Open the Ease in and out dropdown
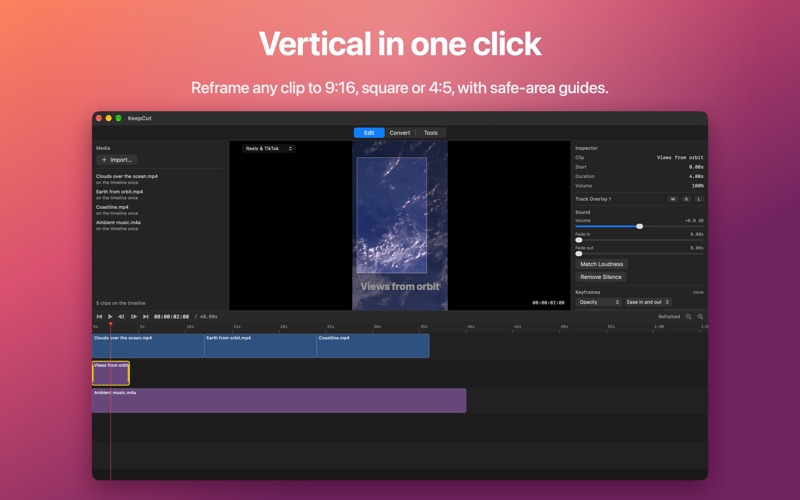Image resolution: width=800 pixels, height=500 pixels. (x=648, y=302)
